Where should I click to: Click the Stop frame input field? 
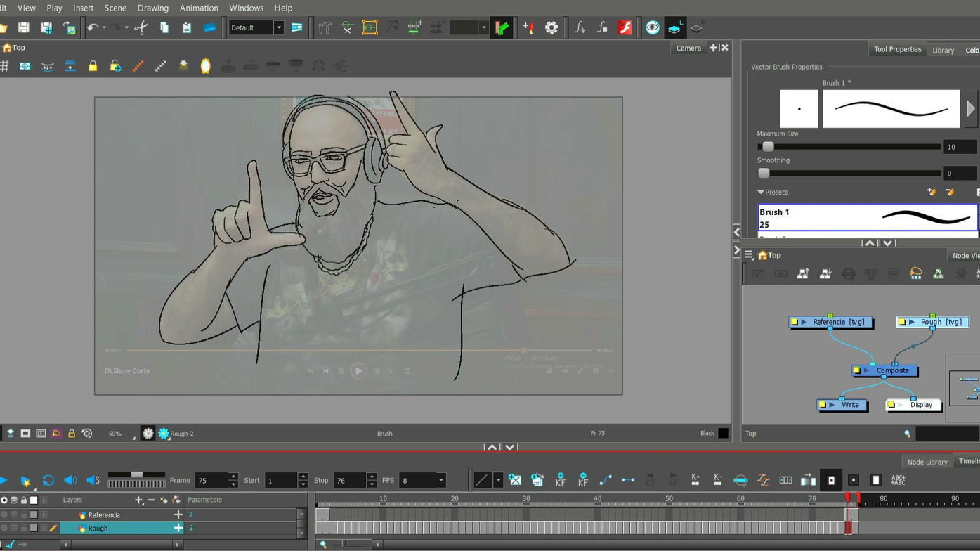click(350, 480)
